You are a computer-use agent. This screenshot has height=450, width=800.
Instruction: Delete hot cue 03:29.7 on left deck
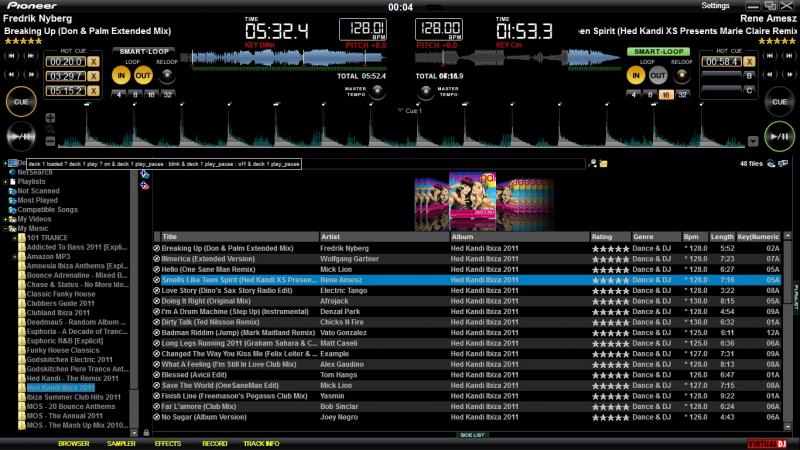[x=93, y=77]
